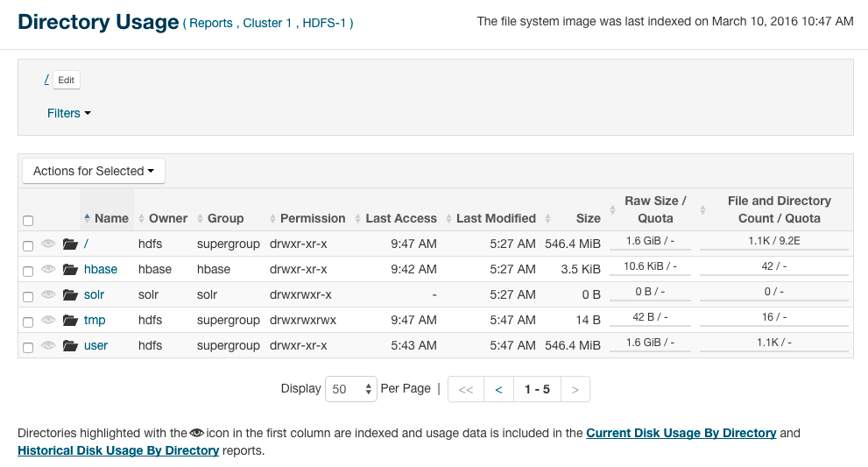Click the folder icon beside user directory
Viewport: 868px width, 467px height.
tap(70, 345)
